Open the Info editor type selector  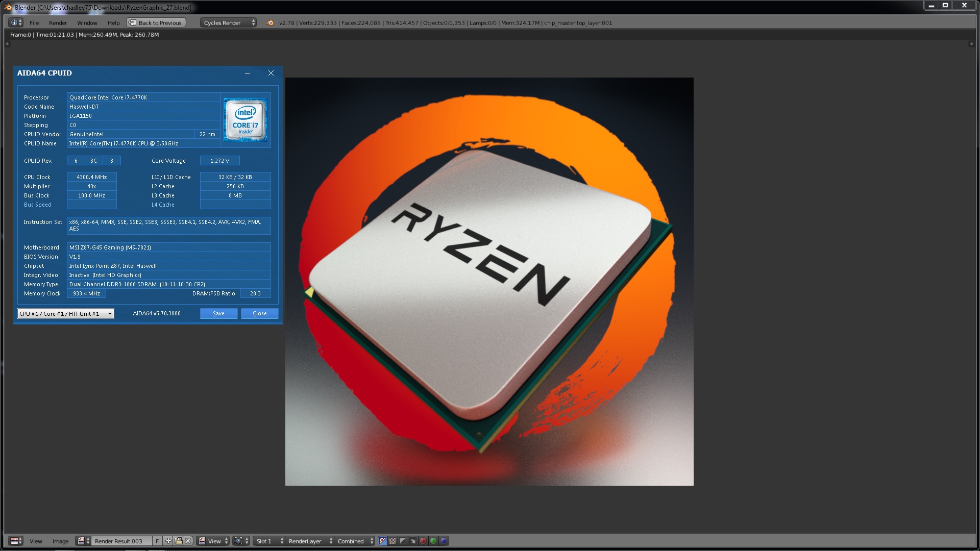[x=16, y=22]
